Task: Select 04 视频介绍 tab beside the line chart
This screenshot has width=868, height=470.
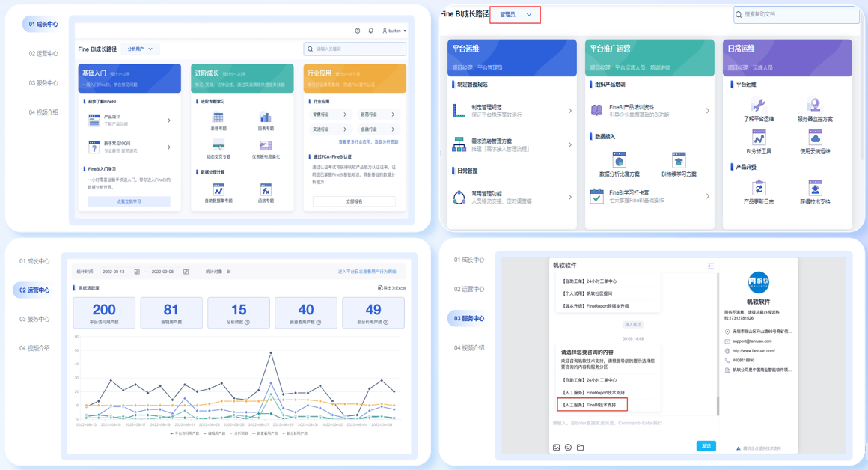Action: click(x=34, y=348)
